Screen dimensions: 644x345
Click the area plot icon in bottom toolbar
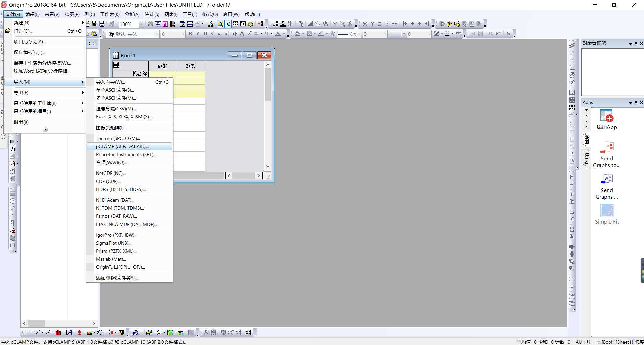click(x=90, y=332)
